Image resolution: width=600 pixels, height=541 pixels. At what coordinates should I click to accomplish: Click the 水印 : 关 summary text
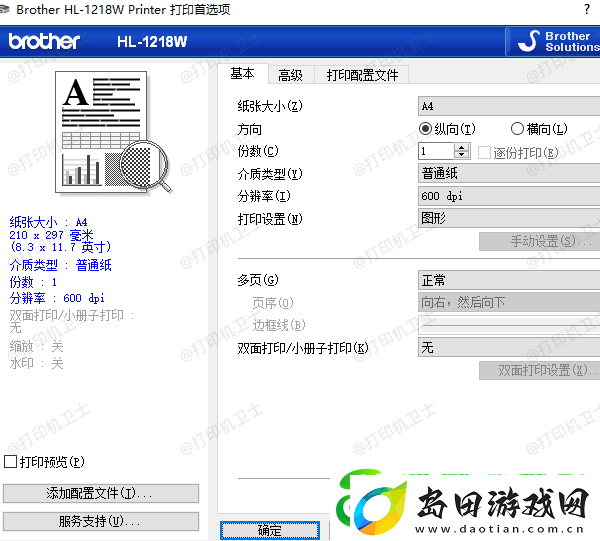36,363
